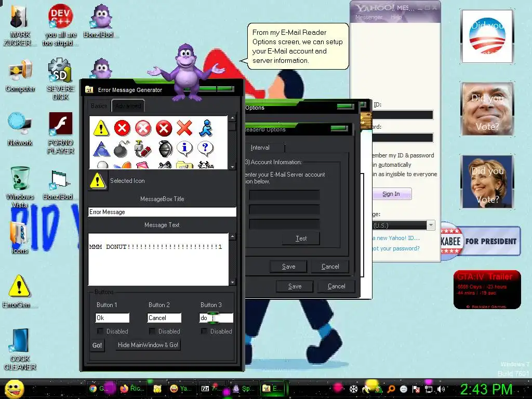Screen dimensions: 532x399
Task: Click the snowflake icon in system tray
Action: [x=353, y=389]
